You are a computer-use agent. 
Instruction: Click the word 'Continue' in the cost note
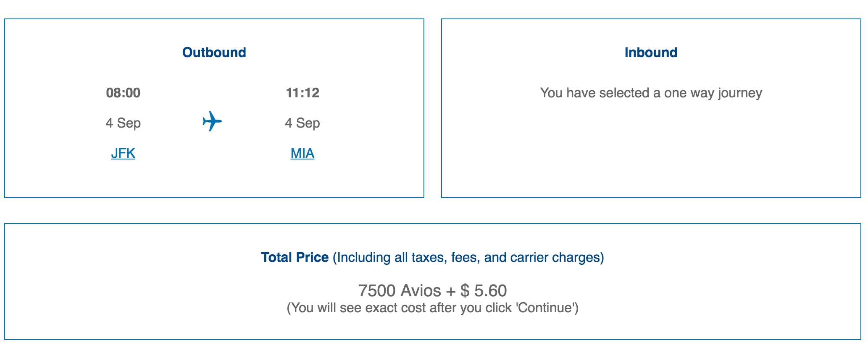[544, 308]
